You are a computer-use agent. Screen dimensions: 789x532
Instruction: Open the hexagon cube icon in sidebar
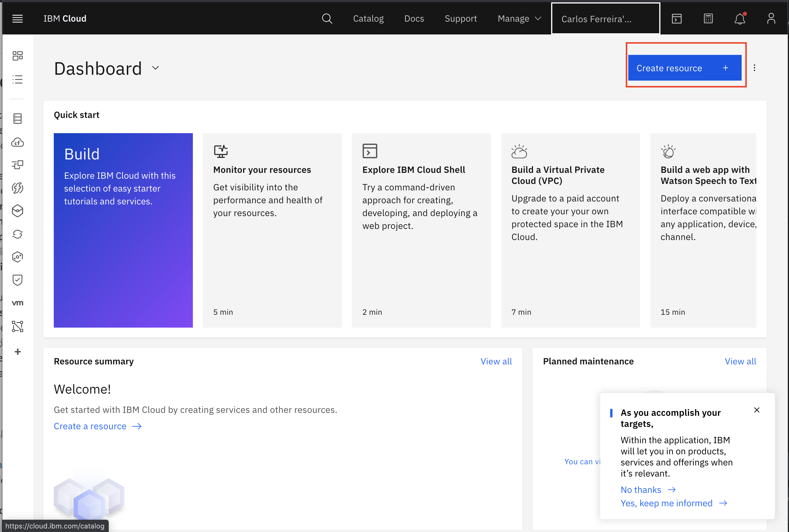pyautogui.click(x=17, y=211)
